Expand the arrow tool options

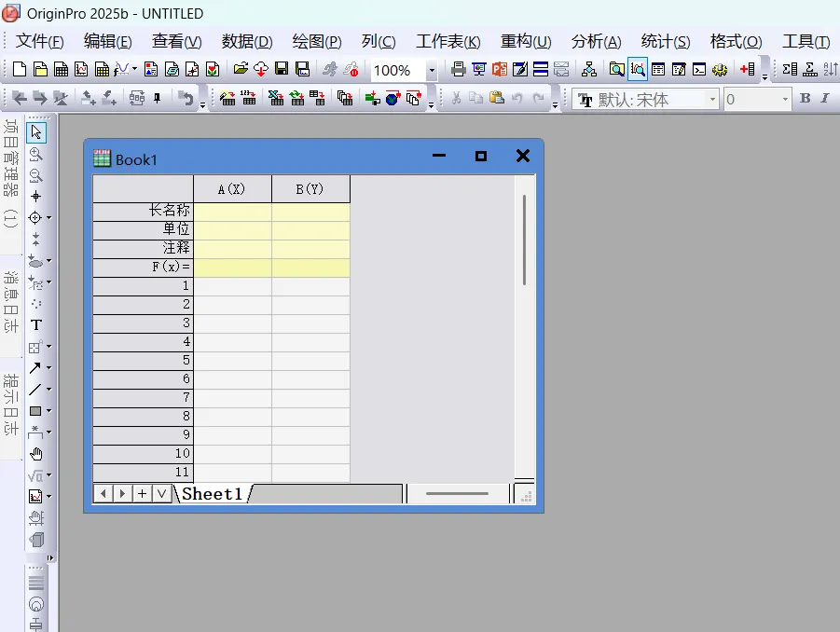coord(48,368)
